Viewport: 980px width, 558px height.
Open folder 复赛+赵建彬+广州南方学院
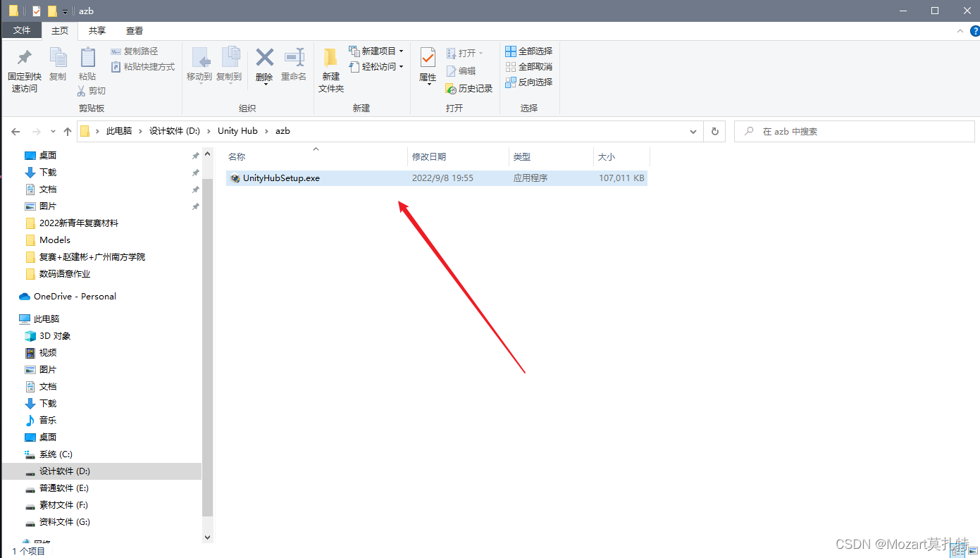tap(92, 257)
